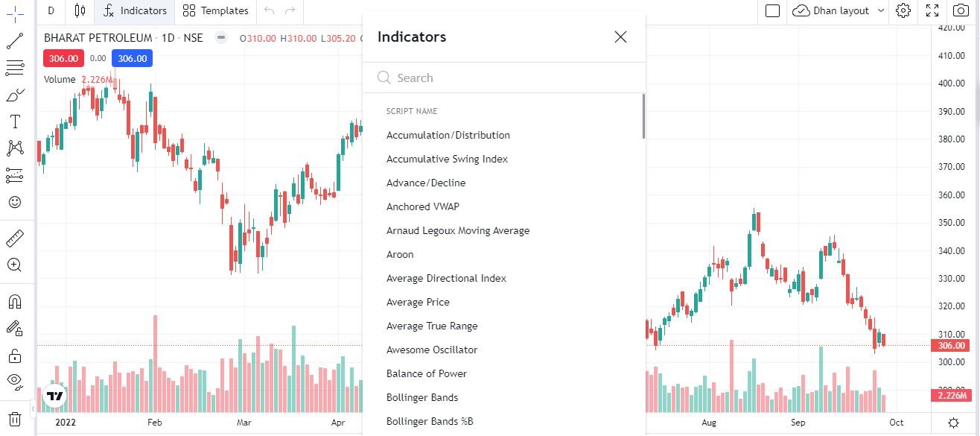980x436 pixels.
Task: Pick the brush drawing tool
Action: point(15,94)
